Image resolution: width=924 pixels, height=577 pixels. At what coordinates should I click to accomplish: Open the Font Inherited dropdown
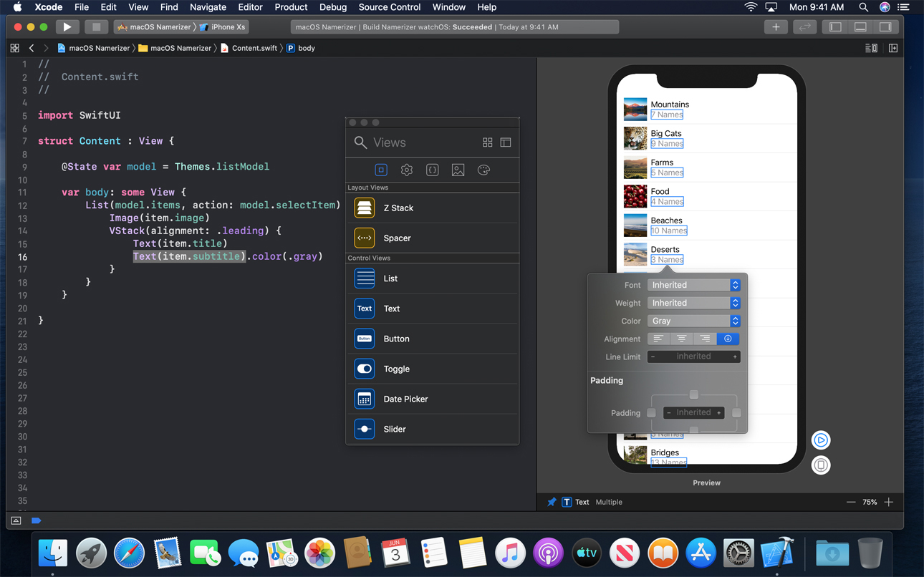pyautogui.click(x=693, y=284)
